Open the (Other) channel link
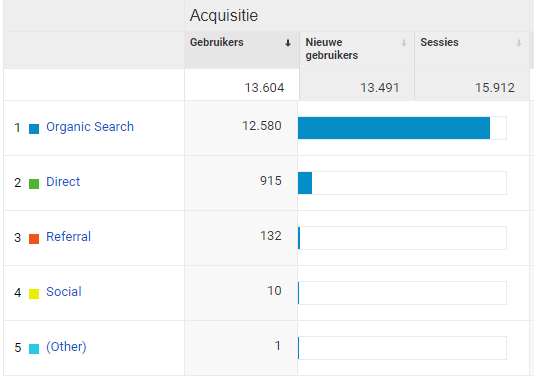The height and width of the screenshot is (377, 534). [x=66, y=347]
